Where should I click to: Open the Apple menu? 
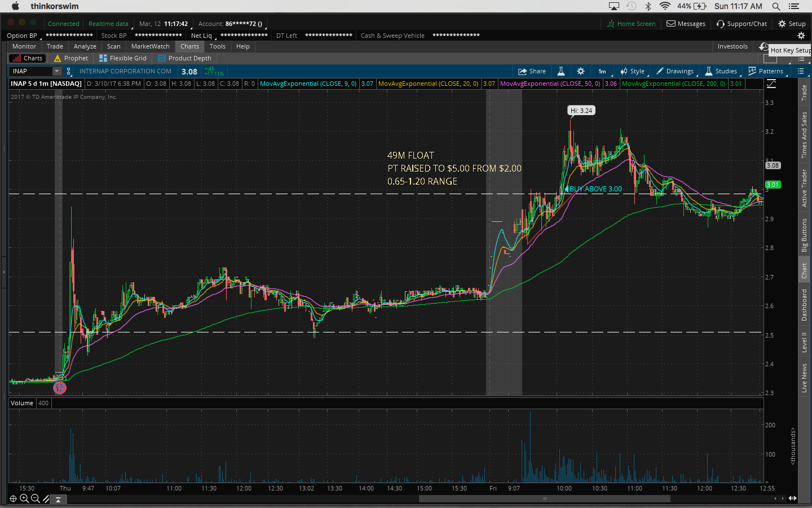[x=15, y=6]
